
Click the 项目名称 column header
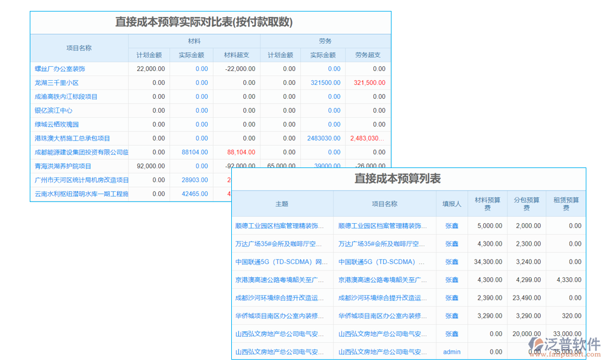80,48
